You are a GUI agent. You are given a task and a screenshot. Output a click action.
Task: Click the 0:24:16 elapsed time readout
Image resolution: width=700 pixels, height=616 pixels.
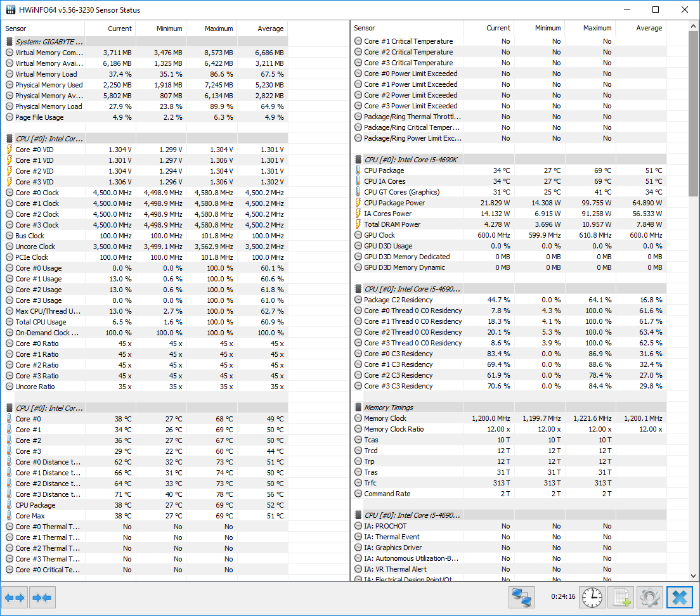click(x=563, y=596)
